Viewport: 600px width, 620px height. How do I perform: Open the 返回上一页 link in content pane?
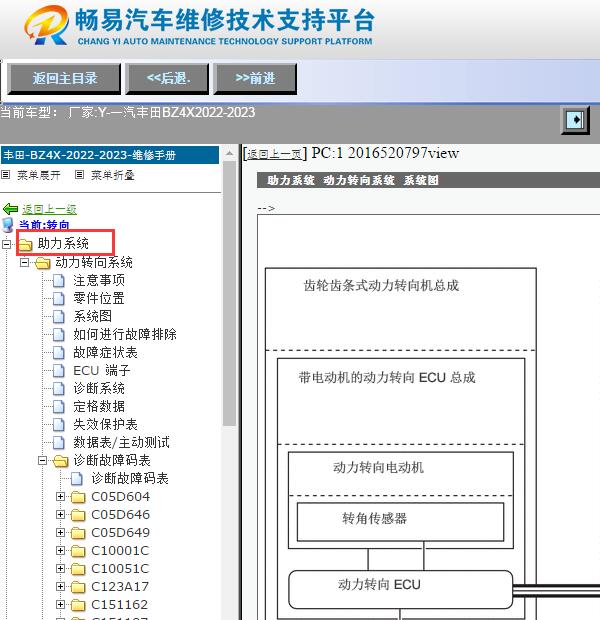(274, 154)
